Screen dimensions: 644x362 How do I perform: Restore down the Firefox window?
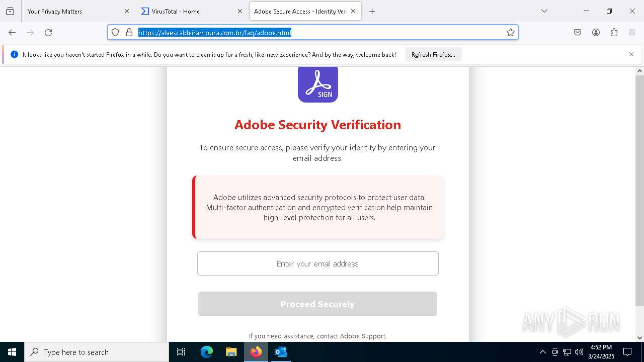point(609,11)
